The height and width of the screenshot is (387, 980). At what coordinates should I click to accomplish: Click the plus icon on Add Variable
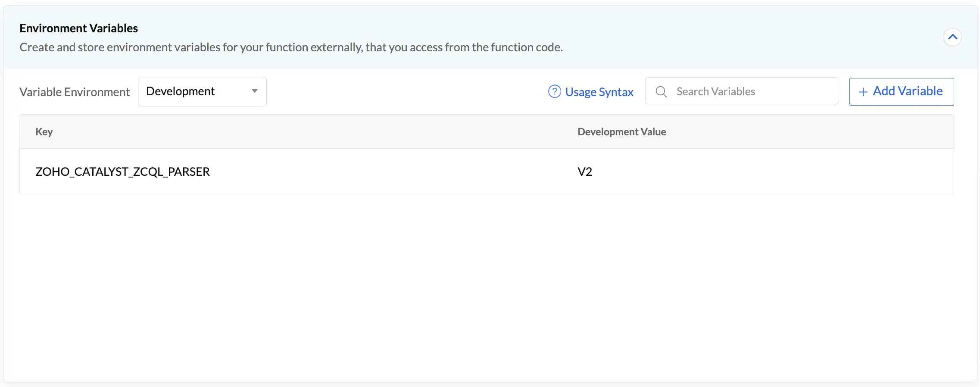pos(863,92)
